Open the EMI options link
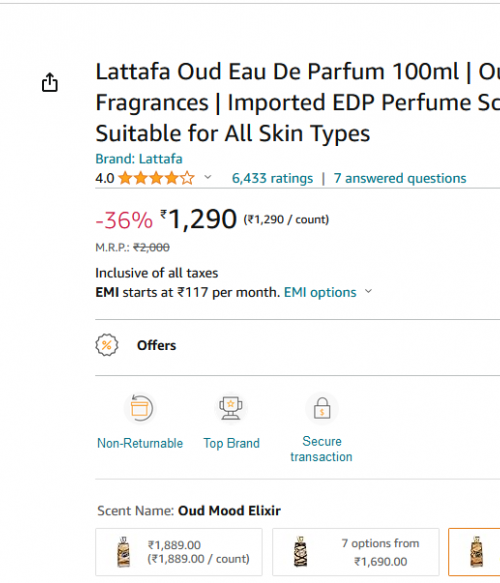 pos(320,293)
